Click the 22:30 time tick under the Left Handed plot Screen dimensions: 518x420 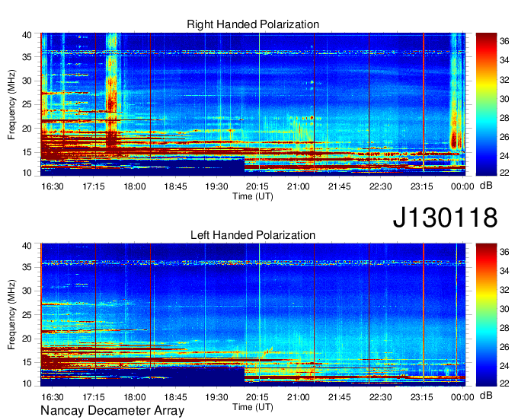coord(380,397)
